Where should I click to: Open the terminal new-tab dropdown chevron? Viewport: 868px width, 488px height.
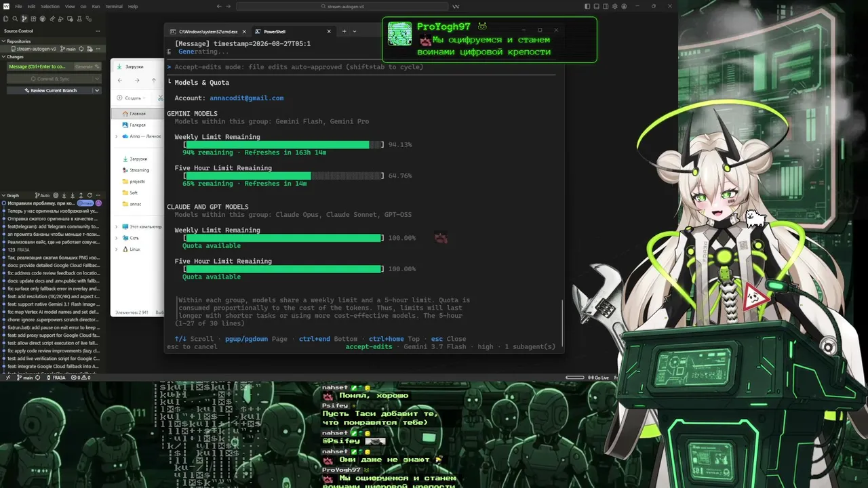pyautogui.click(x=354, y=31)
